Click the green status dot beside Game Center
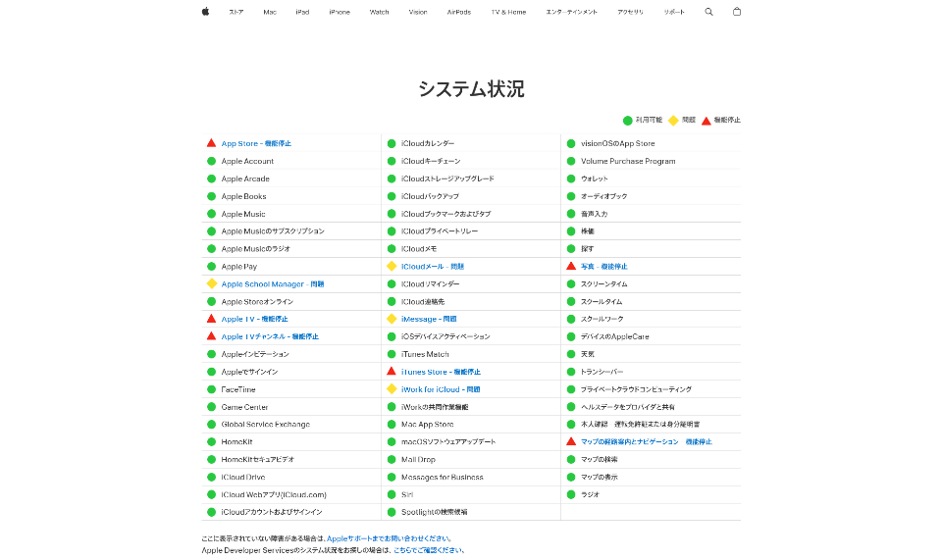 (x=212, y=407)
